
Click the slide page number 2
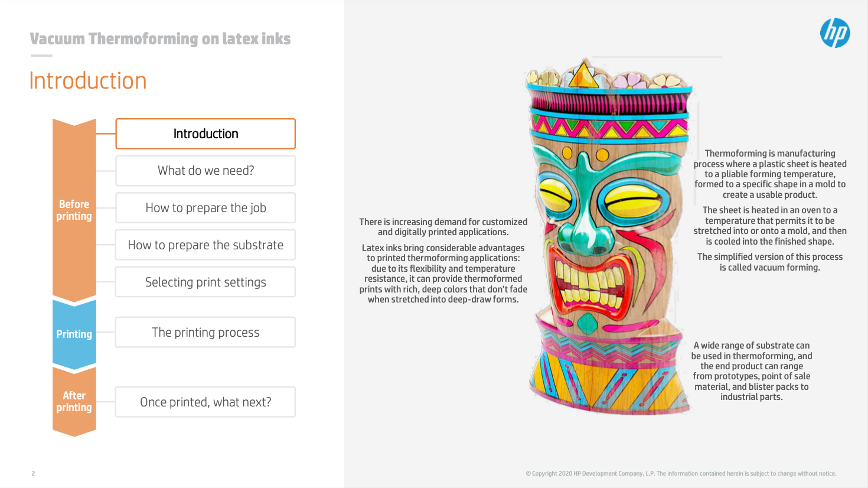click(34, 473)
